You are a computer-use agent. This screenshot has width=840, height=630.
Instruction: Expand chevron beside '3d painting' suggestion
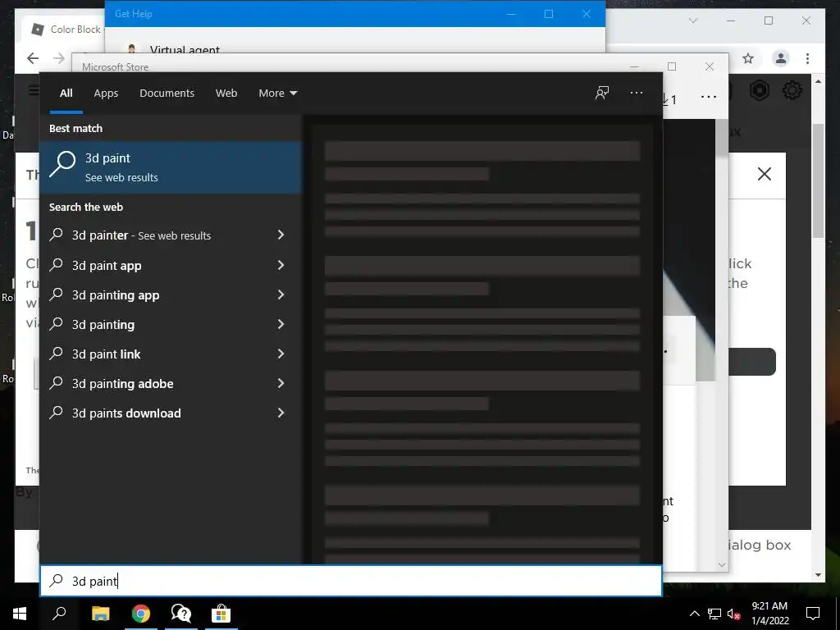pyautogui.click(x=281, y=323)
